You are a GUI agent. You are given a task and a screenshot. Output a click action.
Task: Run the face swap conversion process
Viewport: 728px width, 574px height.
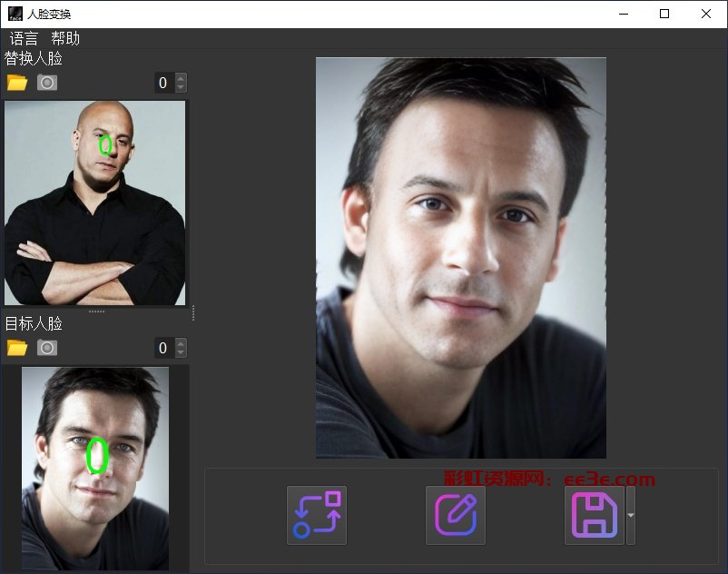pos(316,514)
